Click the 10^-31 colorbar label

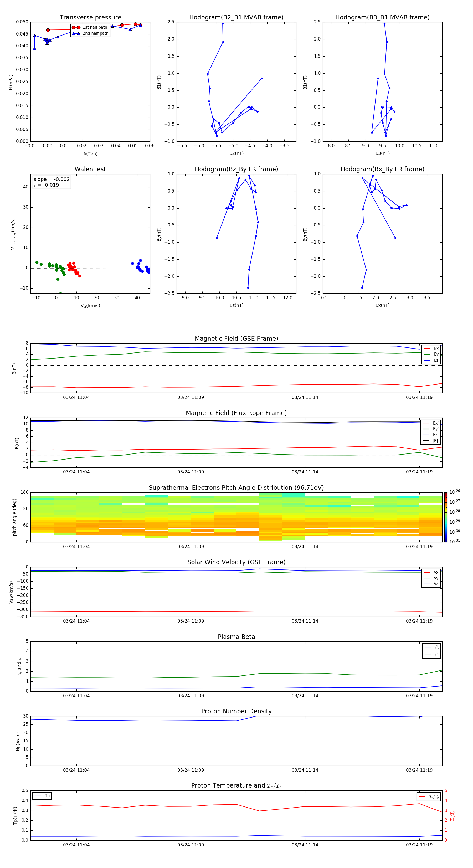455,542
